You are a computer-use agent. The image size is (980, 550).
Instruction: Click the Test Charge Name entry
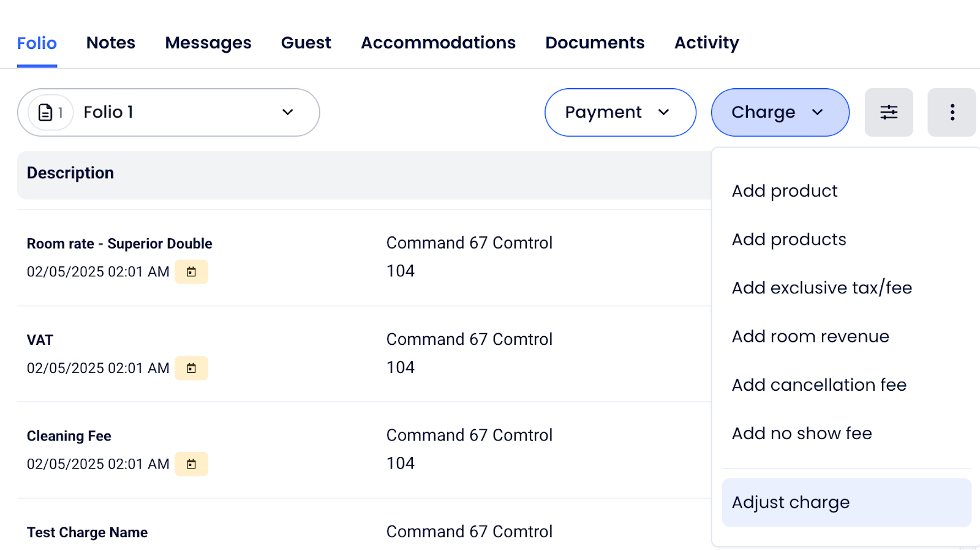pos(87,532)
